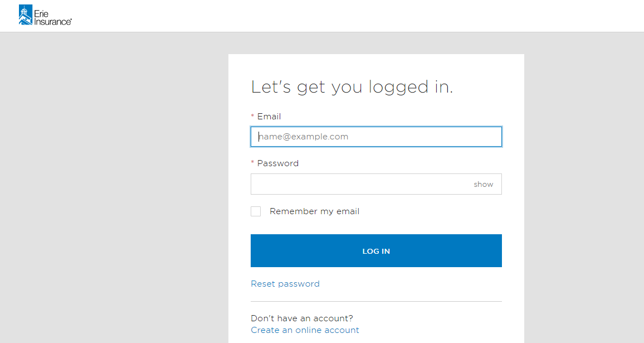The height and width of the screenshot is (343, 644).
Task: Check the Remember my email checkbox
Action: (x=256, y=211)
